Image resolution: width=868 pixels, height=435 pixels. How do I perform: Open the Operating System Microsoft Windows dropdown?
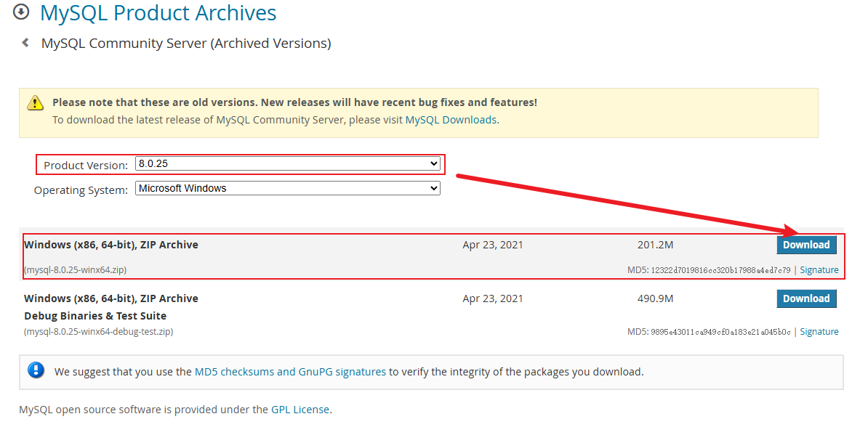pos(287,189)
